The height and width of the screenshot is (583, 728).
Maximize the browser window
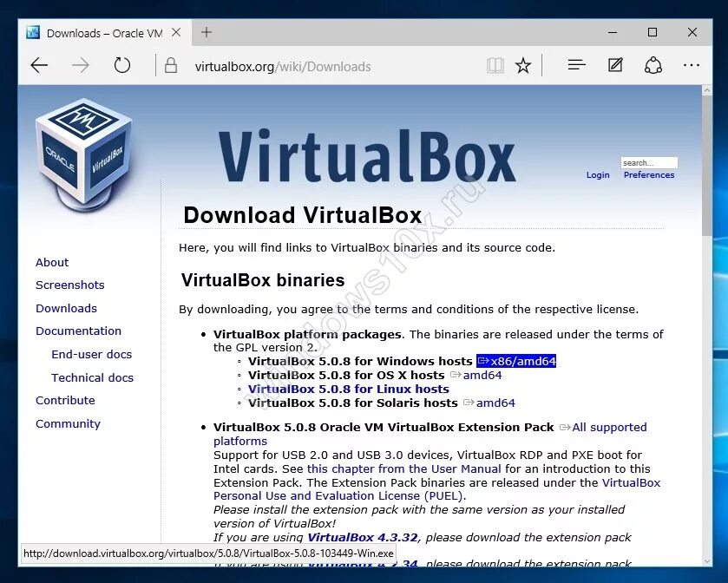tap(653, 32)
